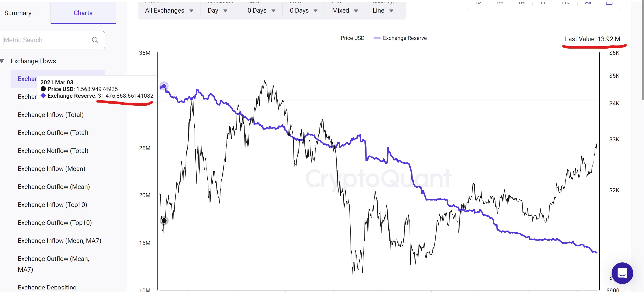Toggle the Exchange Reserve legend series
644x292 pixels.
(400, 38)
